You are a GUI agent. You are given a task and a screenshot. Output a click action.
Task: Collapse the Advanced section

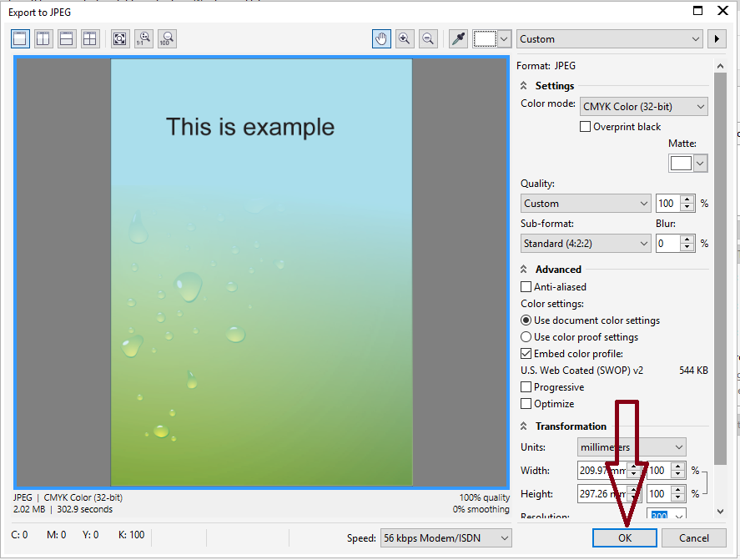pyautogui.click(x=526, y=269)
